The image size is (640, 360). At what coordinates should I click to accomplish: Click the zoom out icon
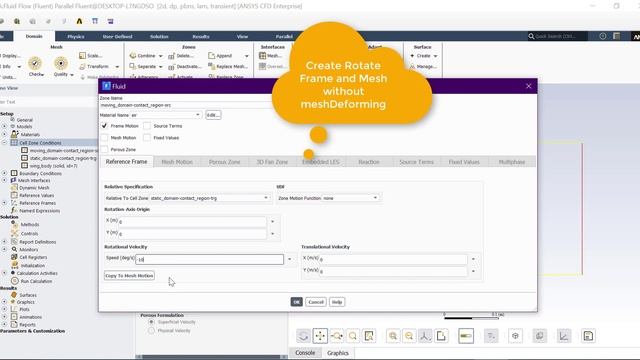coord(409,336)
